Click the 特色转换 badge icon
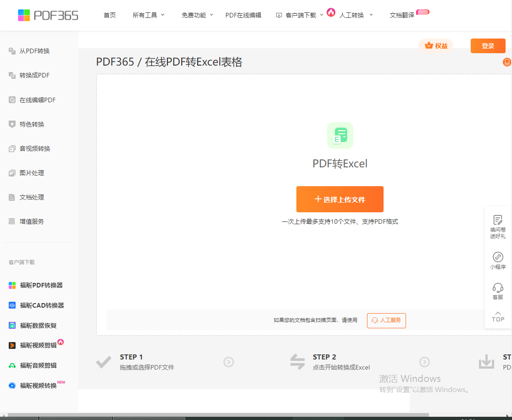This screenshot has width=512, height=420. click(12, 124)
